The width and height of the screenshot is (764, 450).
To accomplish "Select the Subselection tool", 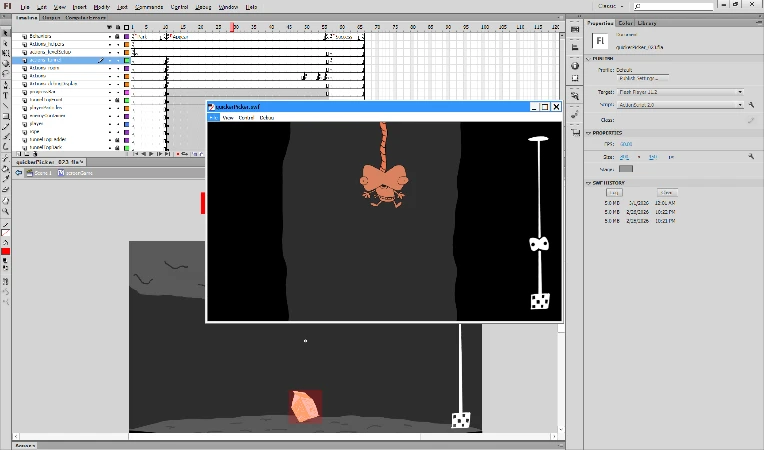I will coord(5,43).
